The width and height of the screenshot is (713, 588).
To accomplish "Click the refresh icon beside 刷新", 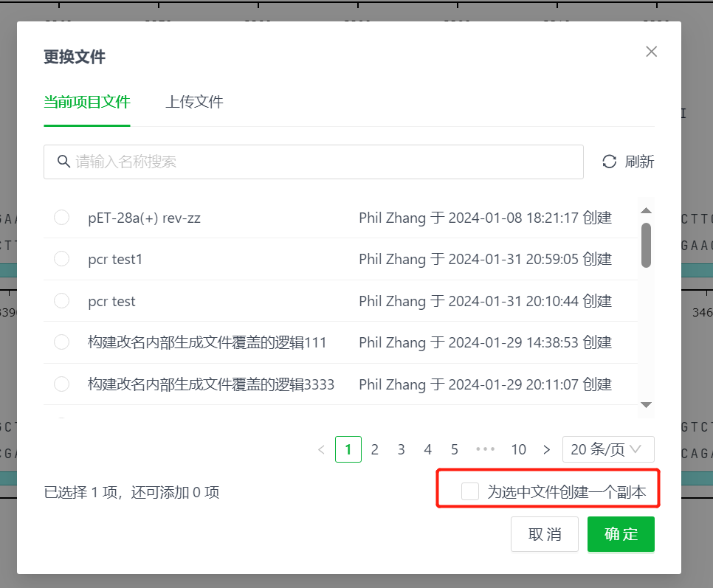I will [609, 162].
